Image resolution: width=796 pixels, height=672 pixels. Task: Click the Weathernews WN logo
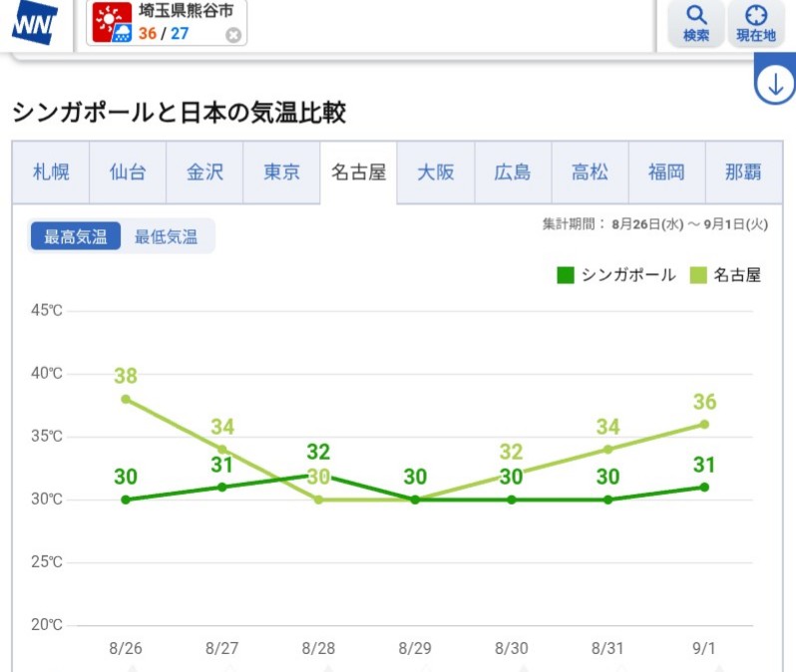pos(34,23)
